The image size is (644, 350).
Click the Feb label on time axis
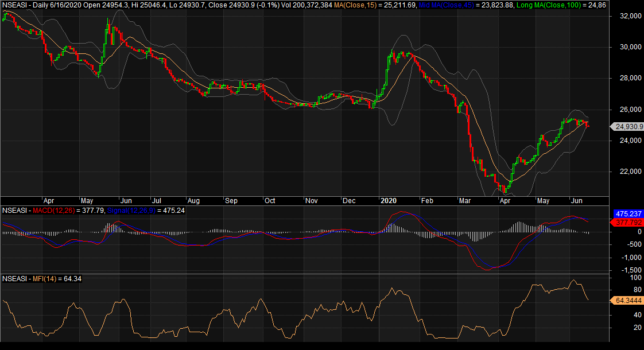coord(427,201)
